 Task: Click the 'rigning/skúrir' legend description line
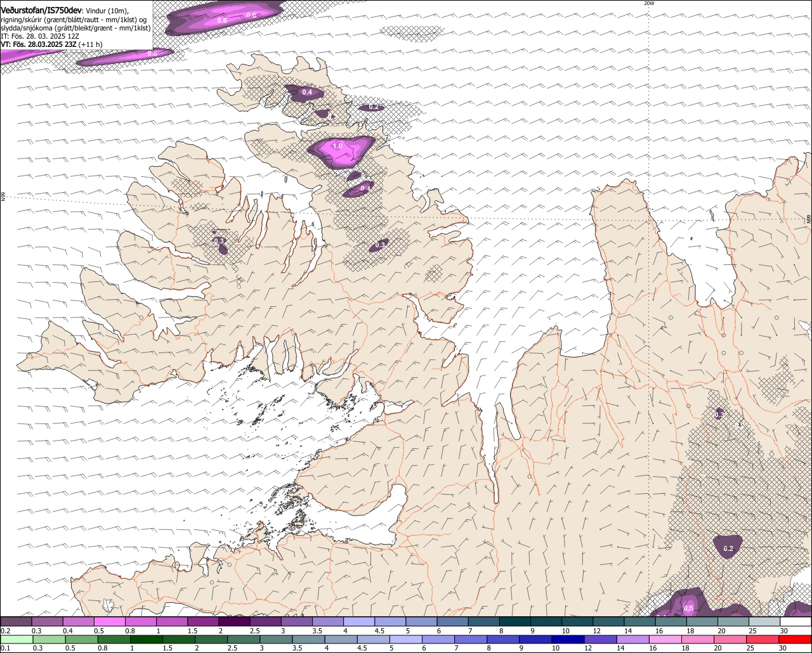click(x=74, y=20)
